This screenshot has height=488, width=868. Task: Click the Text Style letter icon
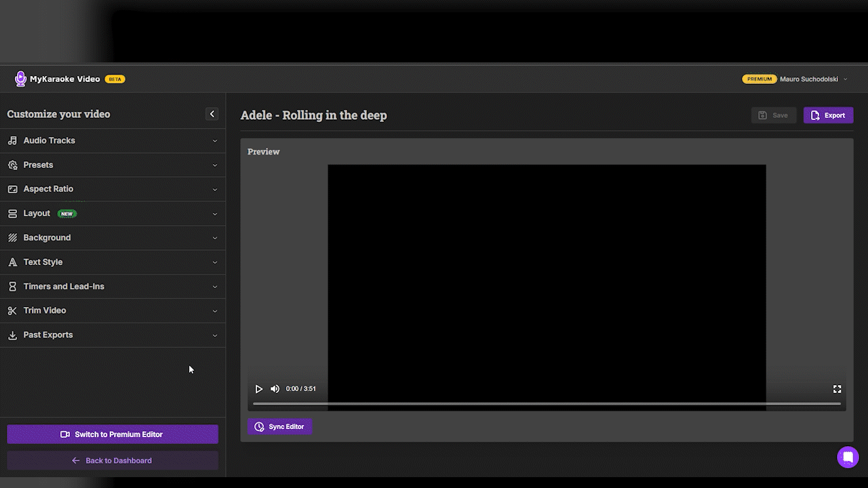pos(12,262)
